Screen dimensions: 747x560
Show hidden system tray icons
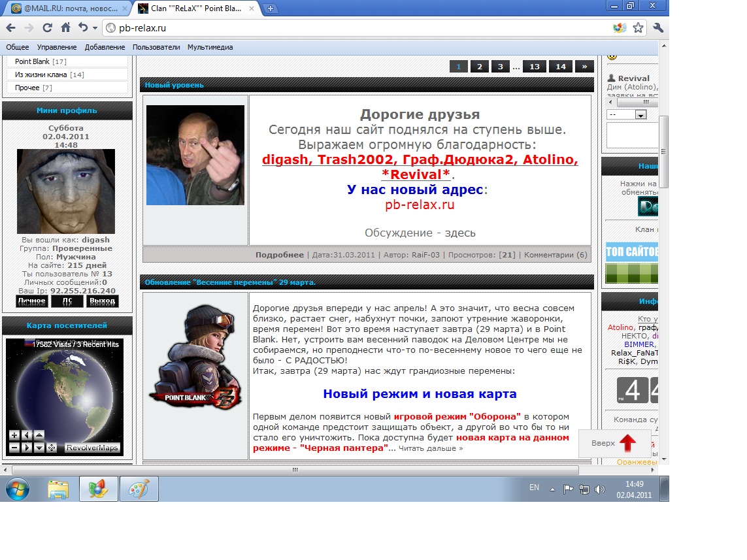552,489
